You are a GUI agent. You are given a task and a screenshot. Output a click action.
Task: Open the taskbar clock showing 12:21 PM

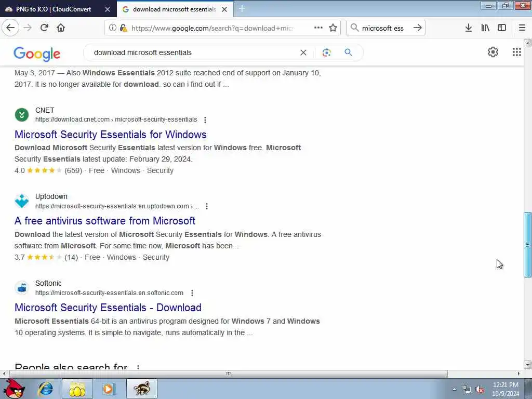pyautogui.click(x=506, y=389)
